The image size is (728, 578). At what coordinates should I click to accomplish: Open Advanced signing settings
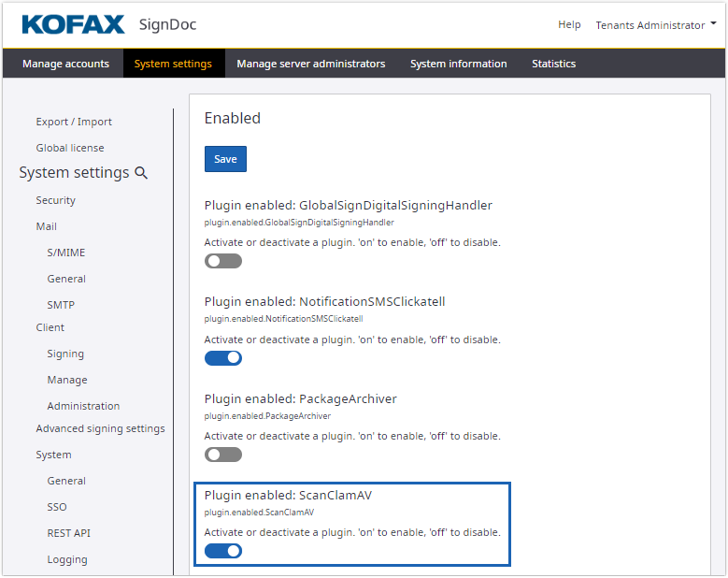click(x=100, y=428)
